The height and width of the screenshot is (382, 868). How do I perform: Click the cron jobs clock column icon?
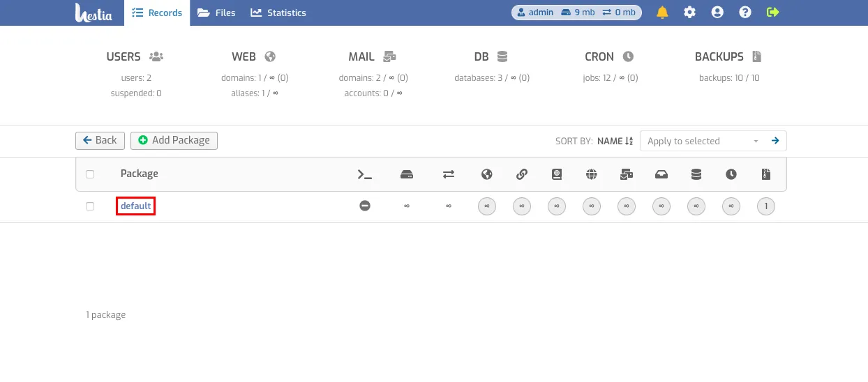(731, 174)
